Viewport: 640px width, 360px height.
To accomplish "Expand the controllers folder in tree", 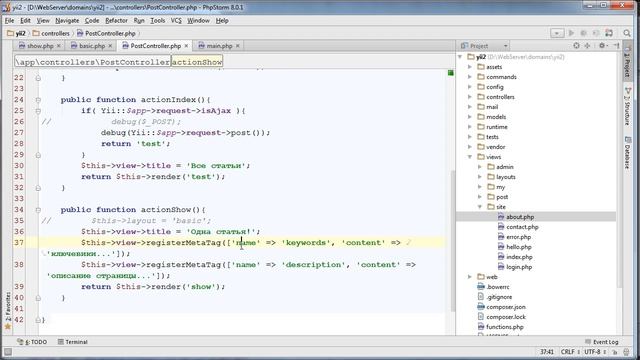I will (x=470, y=97).
